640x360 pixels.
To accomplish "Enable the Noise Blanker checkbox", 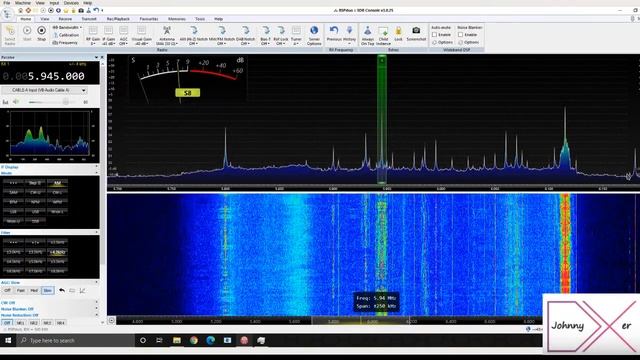I will (x=460, y=35).
